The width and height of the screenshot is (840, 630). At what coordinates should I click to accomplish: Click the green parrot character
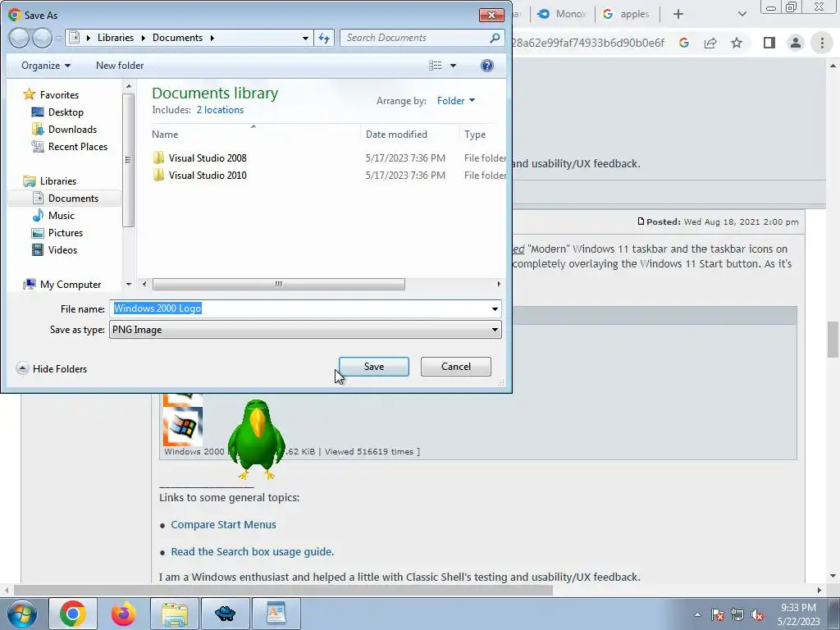(256, 439)
